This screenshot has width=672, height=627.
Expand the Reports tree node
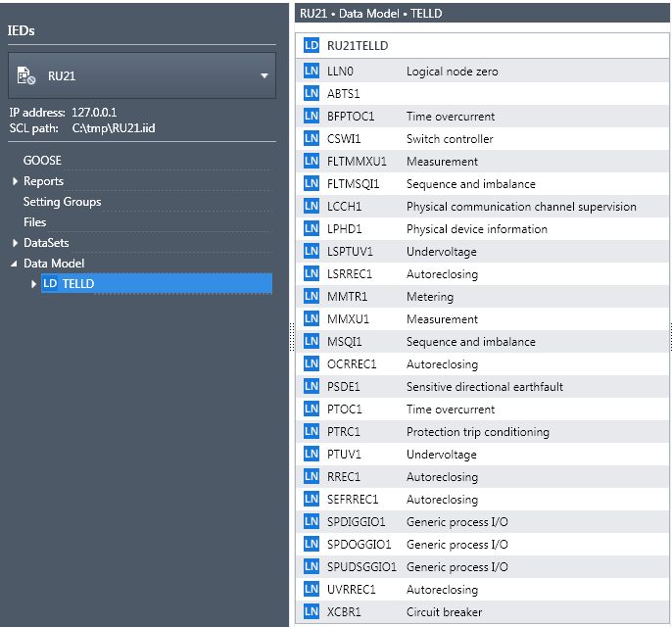pos(15,181)
